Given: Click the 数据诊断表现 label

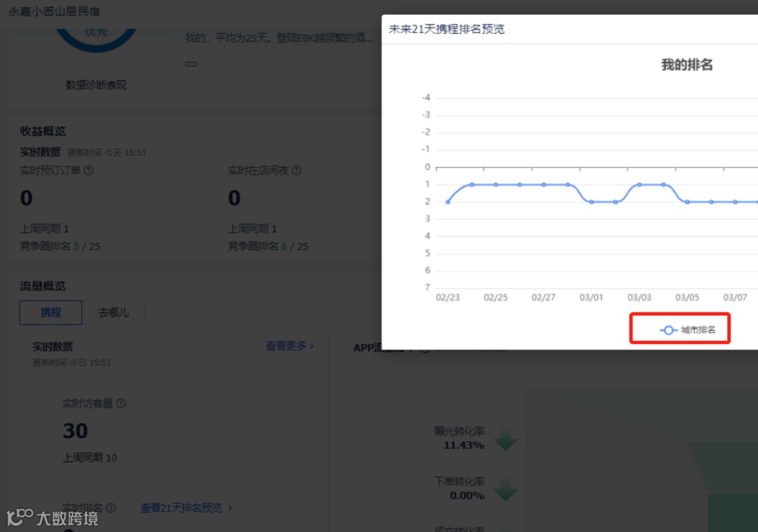Looking at the screenshot, I should tap(96, 85).
